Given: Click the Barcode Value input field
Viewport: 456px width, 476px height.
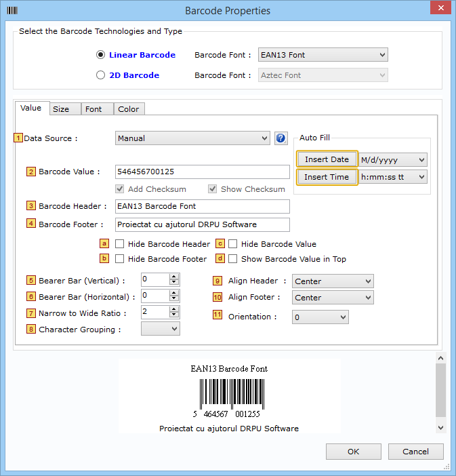Looking at the screenshot, I should pyautogui.click(x=203, y=172).
